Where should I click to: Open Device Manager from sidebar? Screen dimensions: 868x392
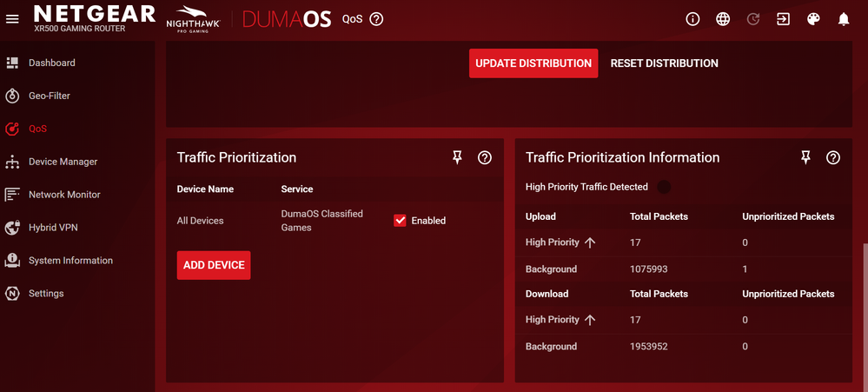pyautogui.click(x=63, y=162)
